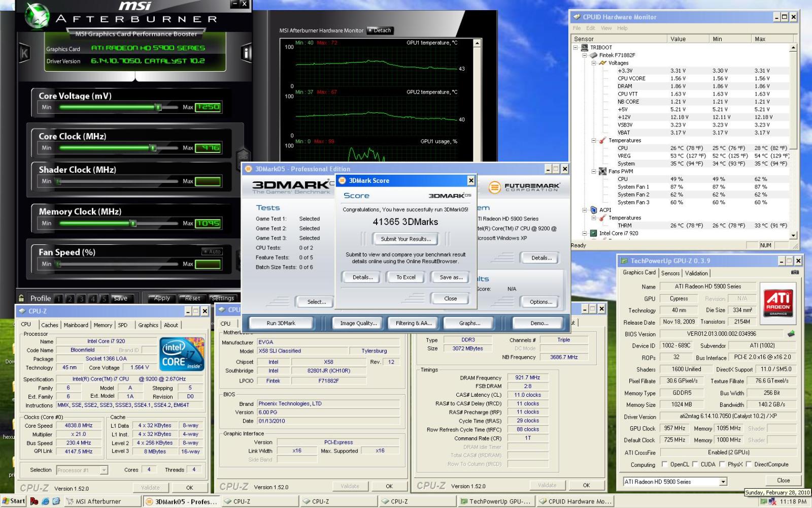Click the Core Voltage slider handle

tap(158, 107)
